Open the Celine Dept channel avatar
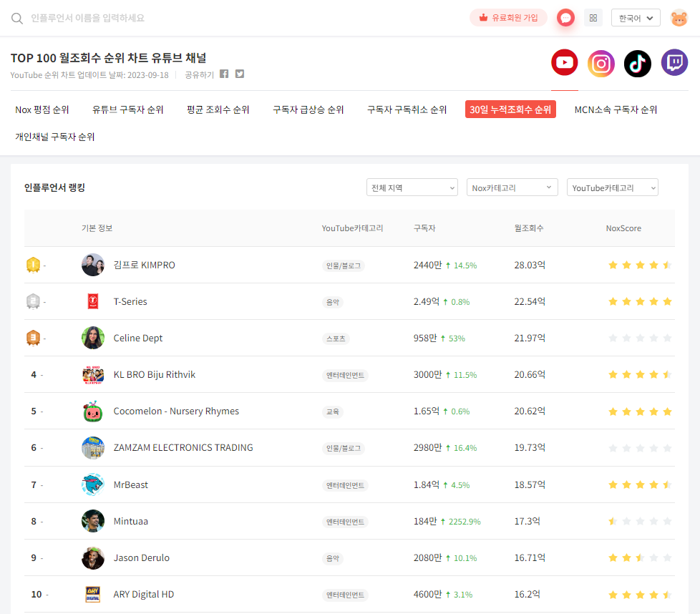700x614 pixels. [93, 338]
